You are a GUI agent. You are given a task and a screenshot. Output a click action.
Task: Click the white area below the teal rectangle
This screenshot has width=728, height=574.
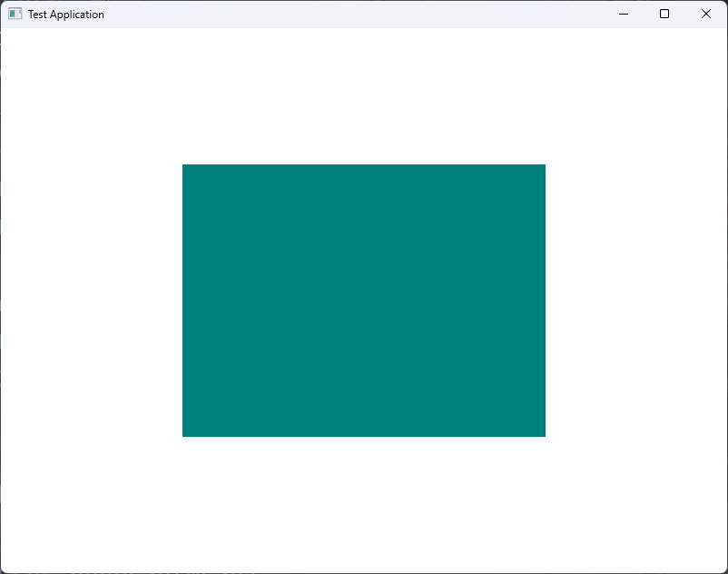click(363, 504)
